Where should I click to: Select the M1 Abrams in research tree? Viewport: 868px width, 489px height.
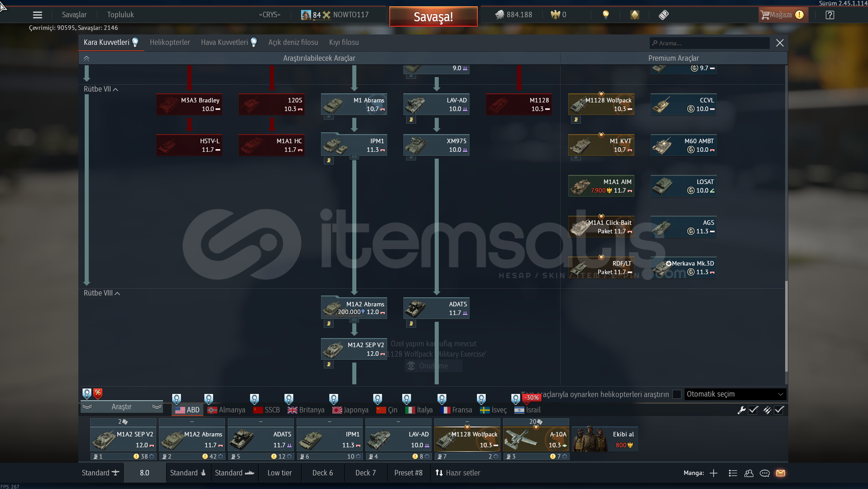click(354, 104)
